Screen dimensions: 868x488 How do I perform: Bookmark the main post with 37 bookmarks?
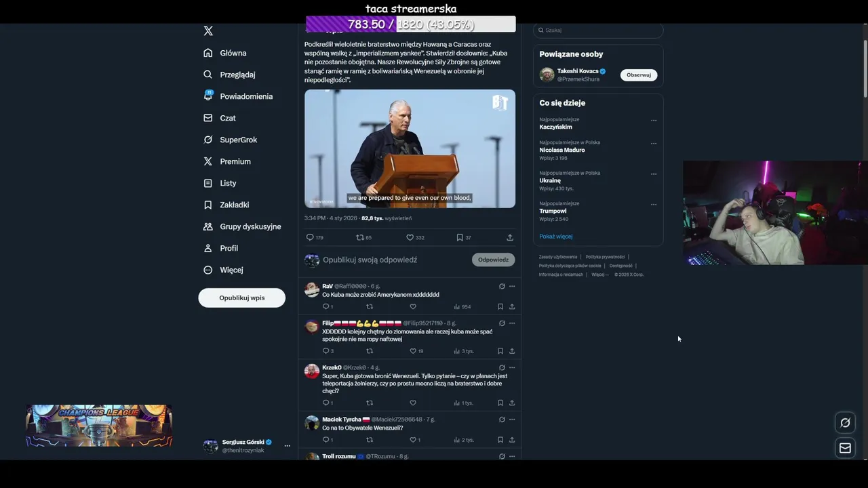coord(460,237)
